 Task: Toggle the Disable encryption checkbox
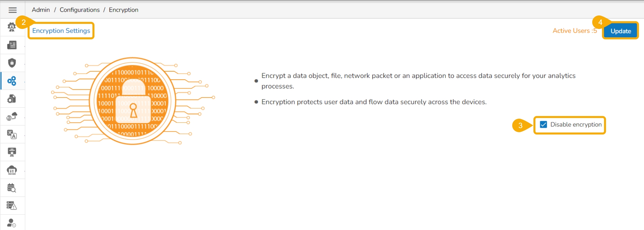pos(543,125)
